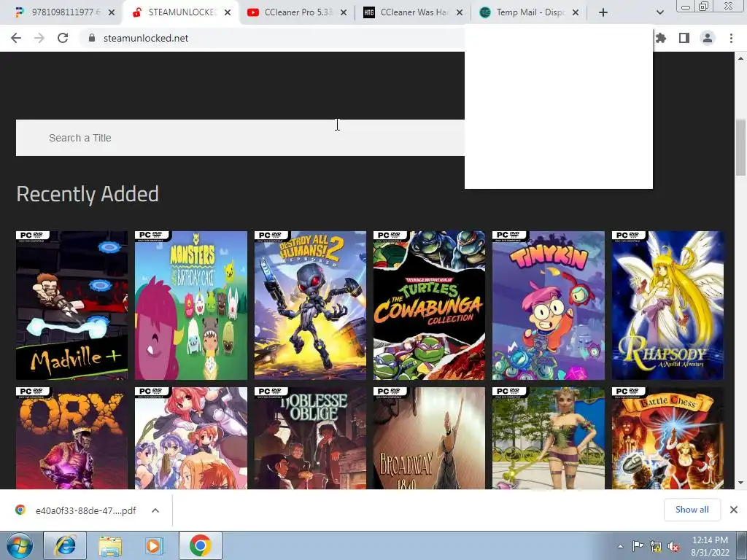Open Chrome's three-dot menu

point(731,38)
